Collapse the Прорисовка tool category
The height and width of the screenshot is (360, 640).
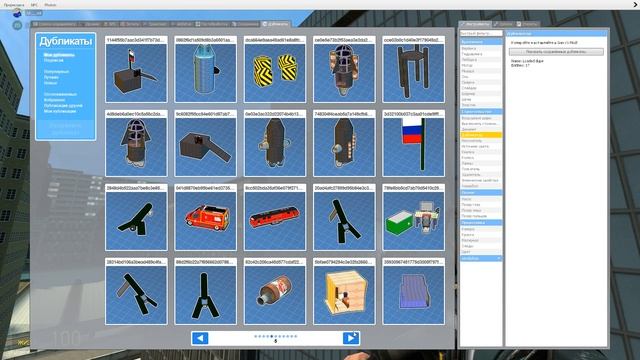(481, 222)
